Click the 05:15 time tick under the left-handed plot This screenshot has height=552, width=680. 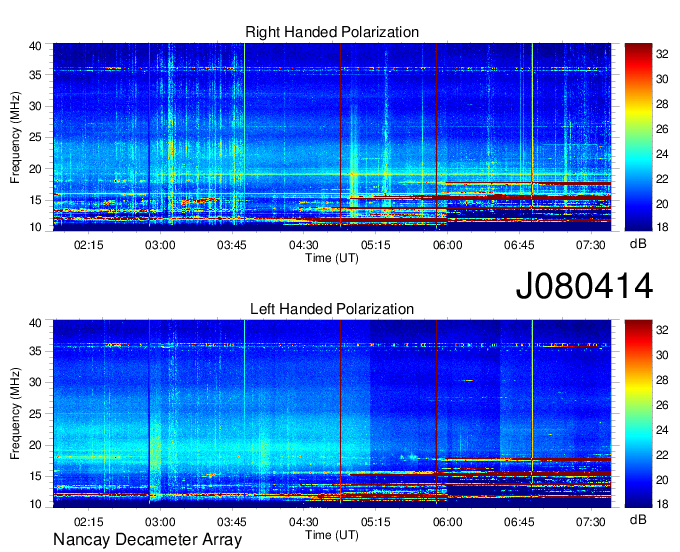coord(376,522)
